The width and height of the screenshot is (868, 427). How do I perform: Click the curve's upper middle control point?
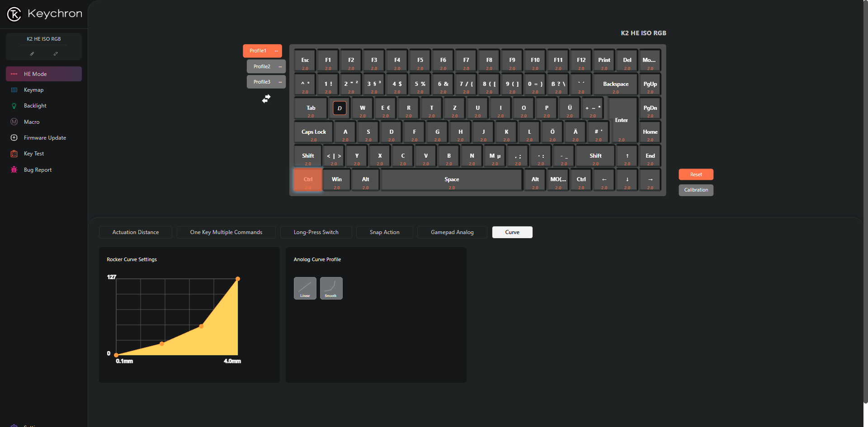pos(201,326)
